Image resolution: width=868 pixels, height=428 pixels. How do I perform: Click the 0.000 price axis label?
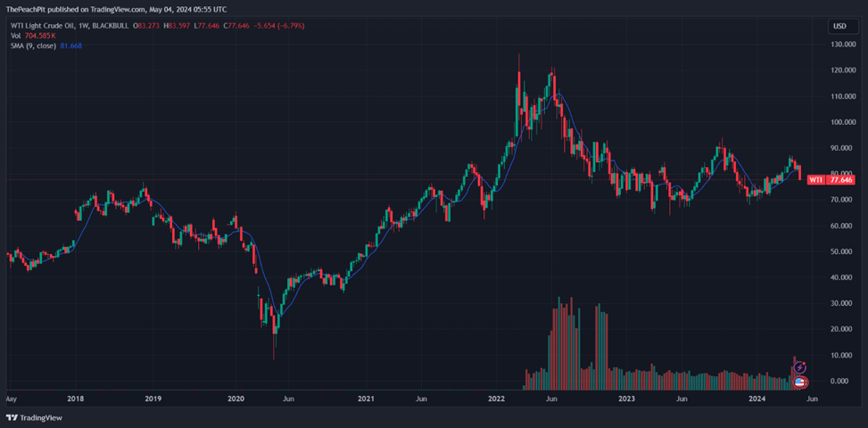coord(839,382)
